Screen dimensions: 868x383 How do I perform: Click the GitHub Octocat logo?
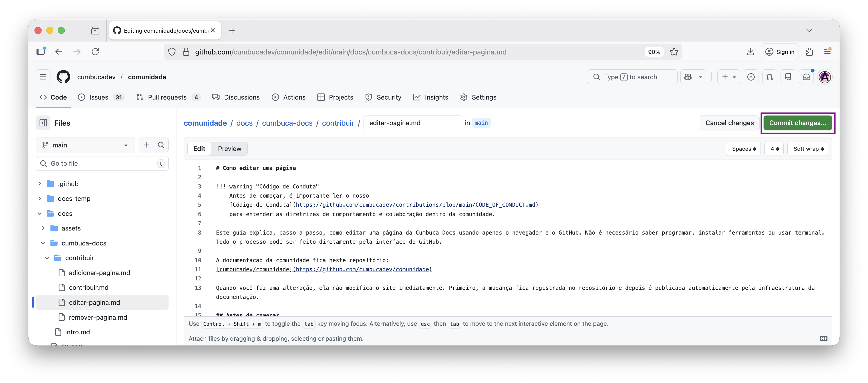pyautogui.click(x=63, y=77)
